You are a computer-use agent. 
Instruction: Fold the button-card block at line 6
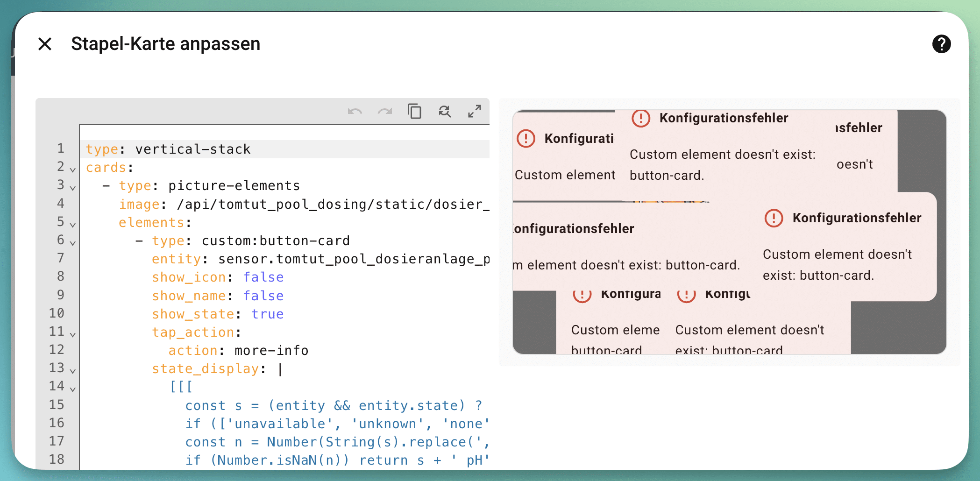click(73, 243)
